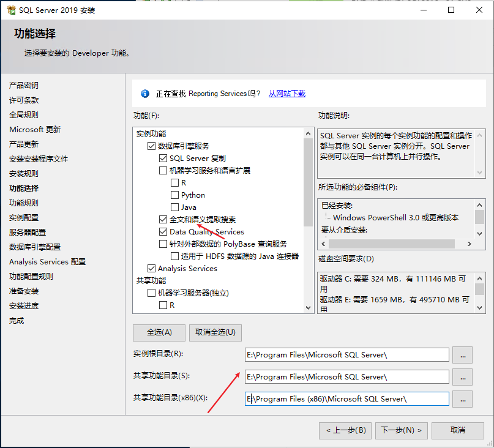
Task: Check the R option under instance features
Action: click(x=174, y=183)
